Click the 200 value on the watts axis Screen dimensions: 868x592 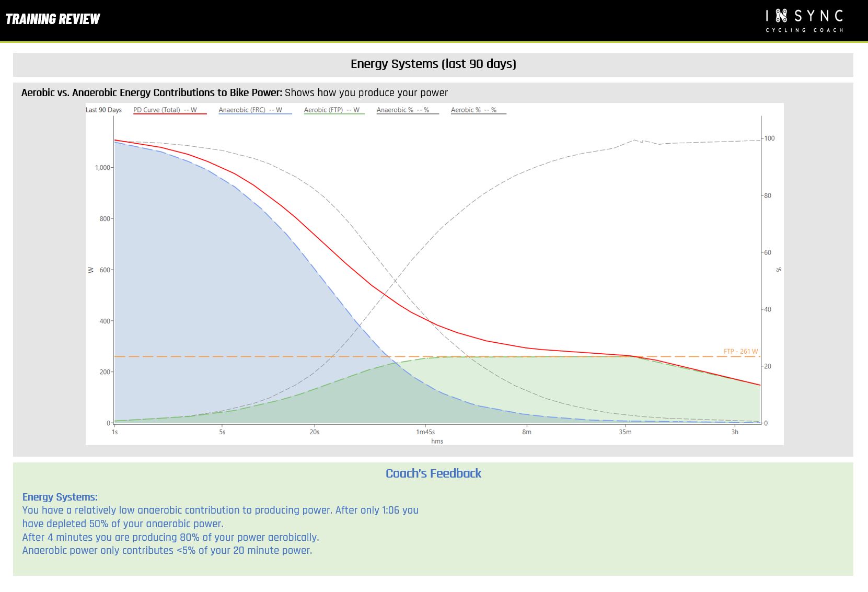coord(105,372)
